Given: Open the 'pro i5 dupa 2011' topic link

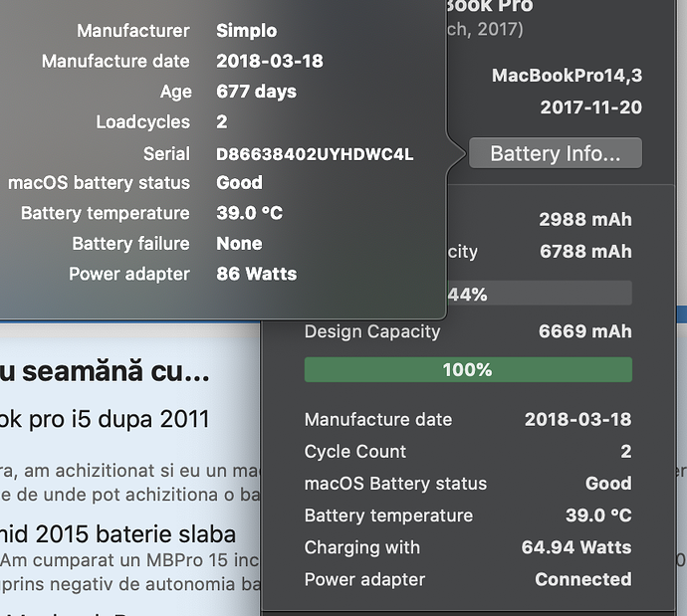Looking at the screenshot, I should [x=119, y=420].
